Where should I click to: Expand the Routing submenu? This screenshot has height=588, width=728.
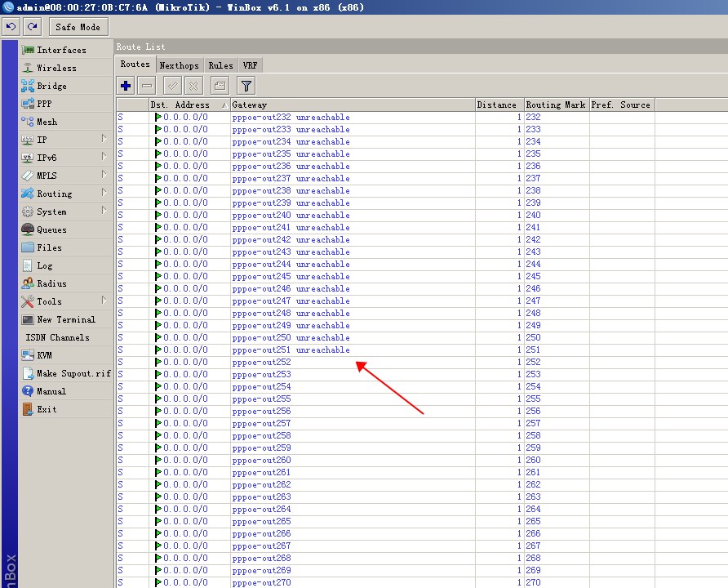click(x=54, y=194)
